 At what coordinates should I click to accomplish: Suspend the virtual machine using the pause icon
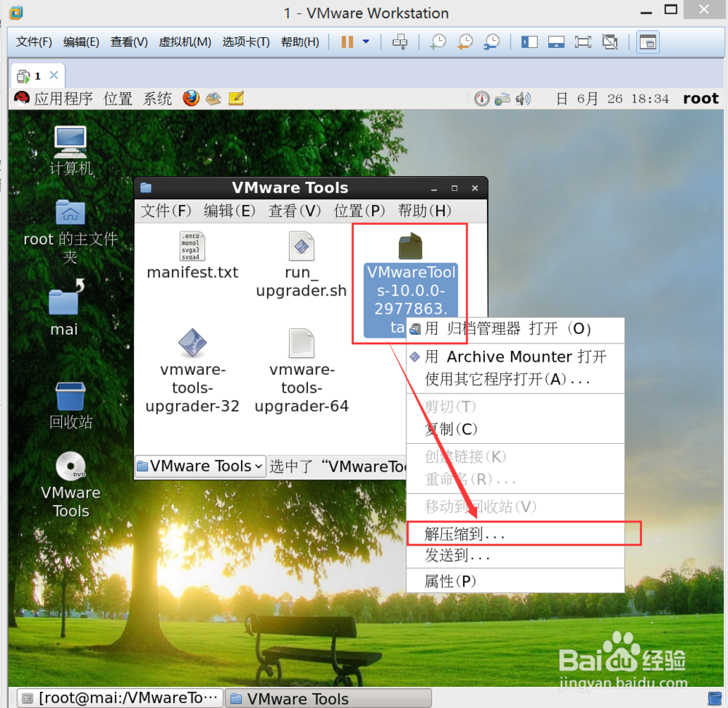pos(345,41)
